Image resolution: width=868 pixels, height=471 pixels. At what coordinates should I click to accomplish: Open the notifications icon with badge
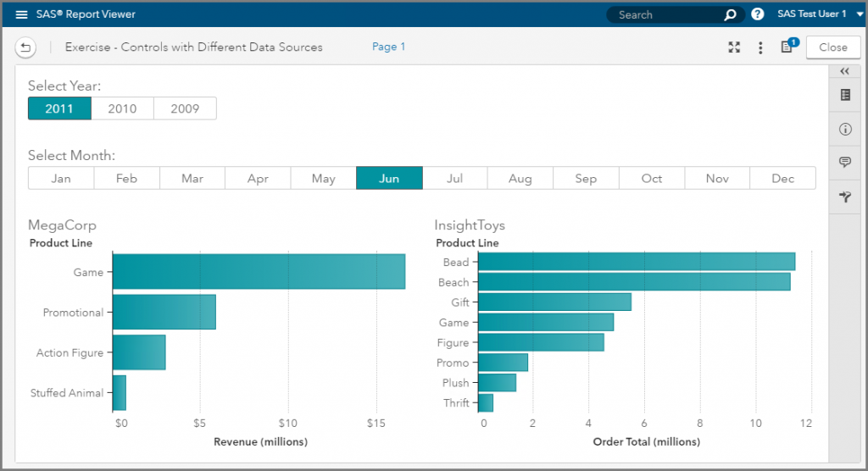pos(787,47)
